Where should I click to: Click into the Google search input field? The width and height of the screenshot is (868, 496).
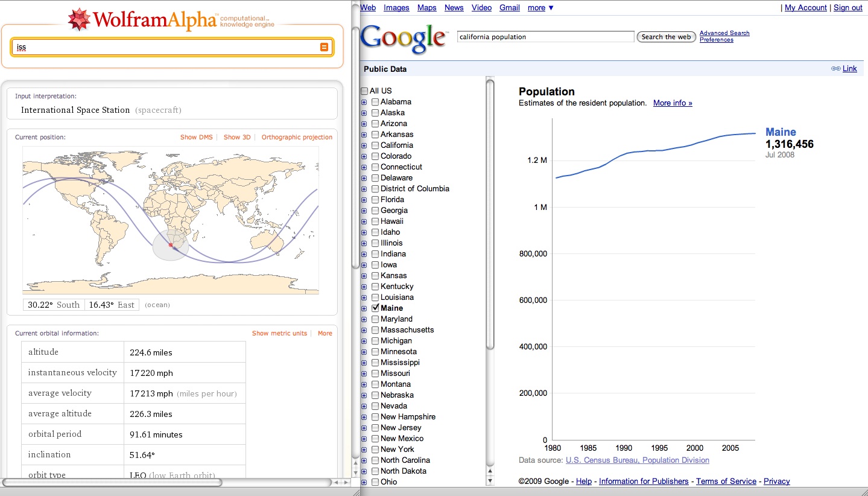545,37
